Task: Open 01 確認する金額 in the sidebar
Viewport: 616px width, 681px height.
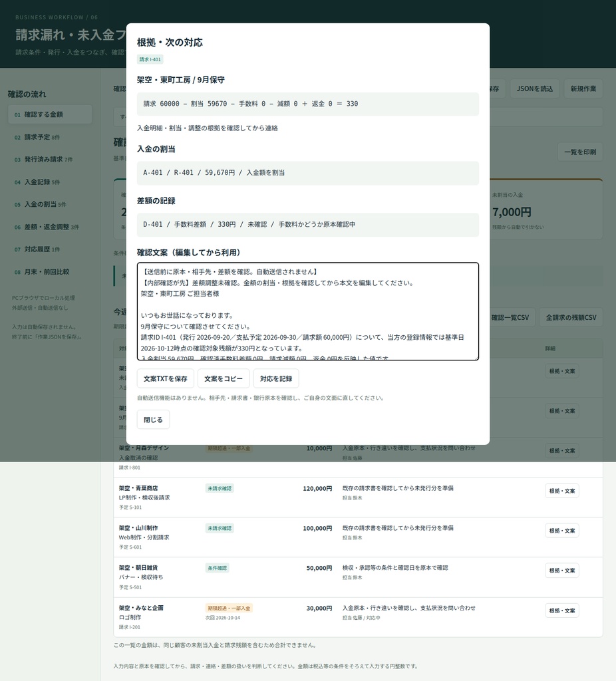Action: click(x=50, y=114)
